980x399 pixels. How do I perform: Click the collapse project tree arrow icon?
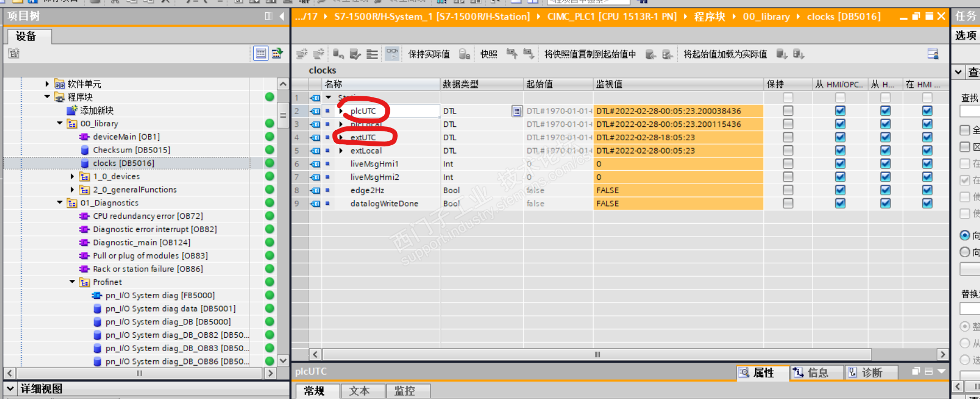coord(282,16)
